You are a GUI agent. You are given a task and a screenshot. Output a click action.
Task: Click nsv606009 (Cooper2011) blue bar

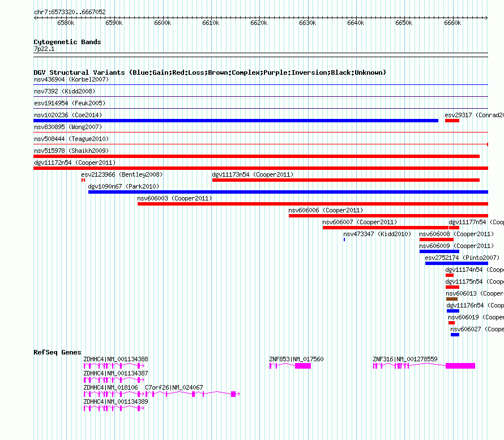[439, 251]
